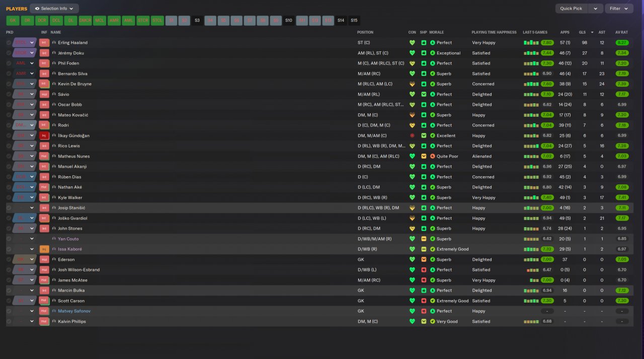Viewport: 644px width, 359px height.
Task: Click Bernardo Silva's Superb morale icon
Action: (x=433, y=74)
